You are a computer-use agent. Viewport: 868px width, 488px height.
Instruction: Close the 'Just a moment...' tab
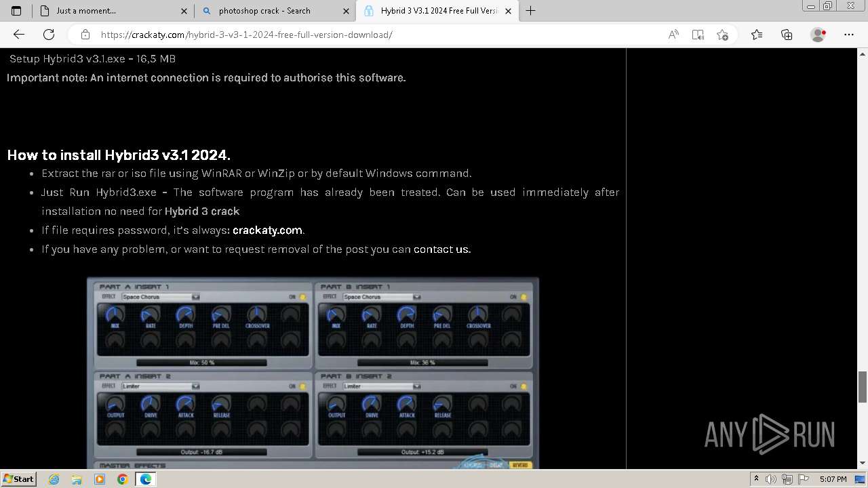click(x=184, y=11)
